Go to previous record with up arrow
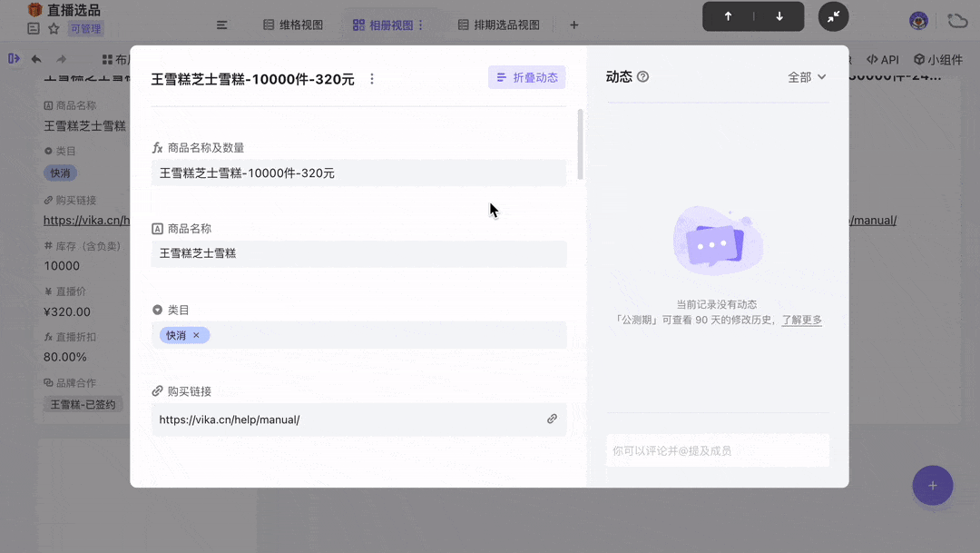This screenshot has height=553, width=980. (x=728, y=17)
